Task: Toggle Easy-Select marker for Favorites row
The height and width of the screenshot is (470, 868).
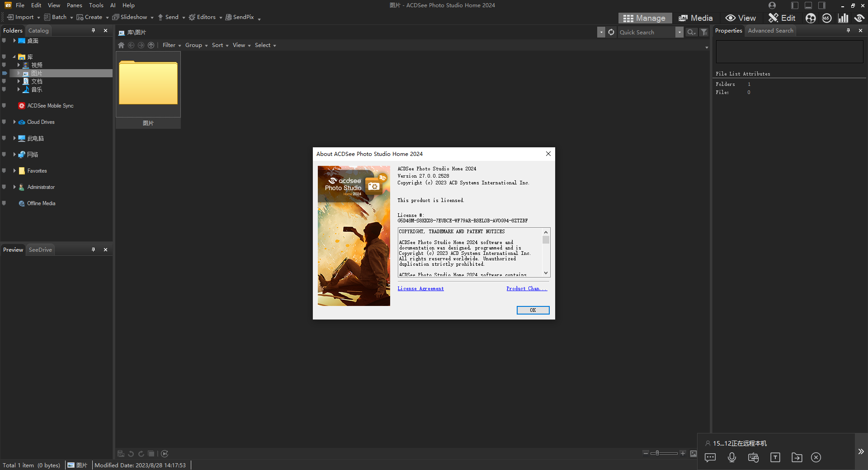Action: click(x=4, y=171)
